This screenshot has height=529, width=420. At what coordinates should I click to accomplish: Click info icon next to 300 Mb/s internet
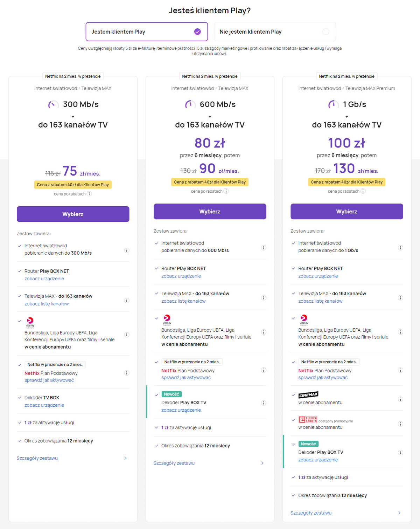(127, 250)
